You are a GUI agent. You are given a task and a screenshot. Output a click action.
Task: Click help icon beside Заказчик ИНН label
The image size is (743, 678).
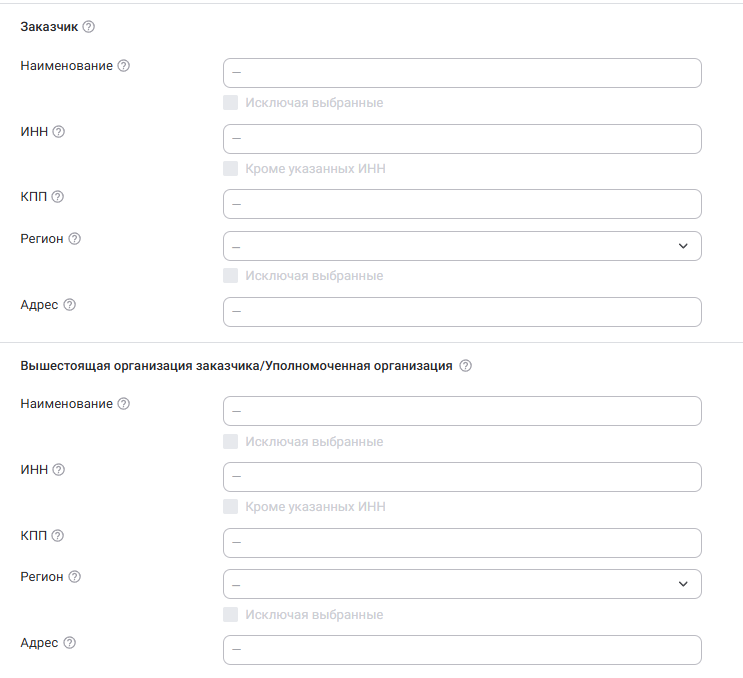click(x=58, y=132)
